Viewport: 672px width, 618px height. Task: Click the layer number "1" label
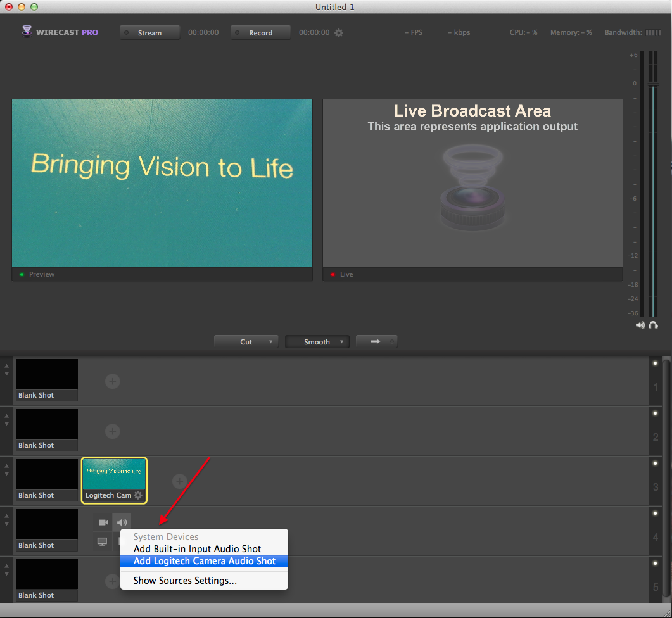pyautogui.click(x=656, y=388)
